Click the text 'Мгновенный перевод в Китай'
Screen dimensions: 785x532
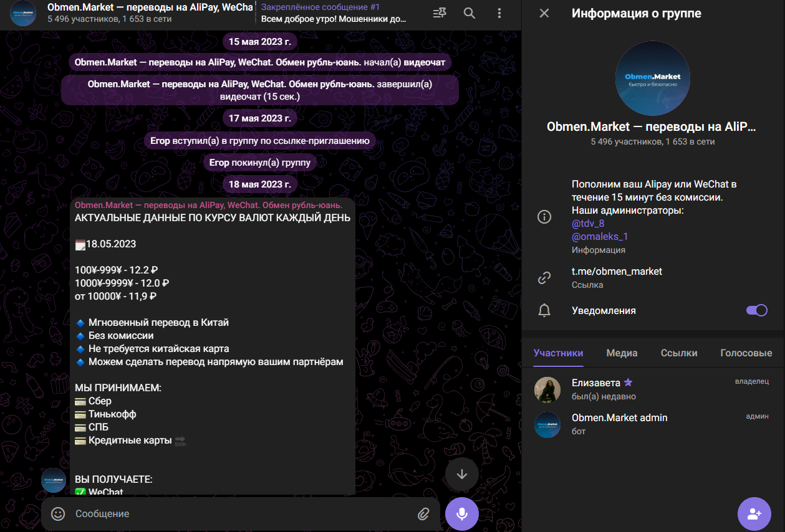click(x=158, y=323)
